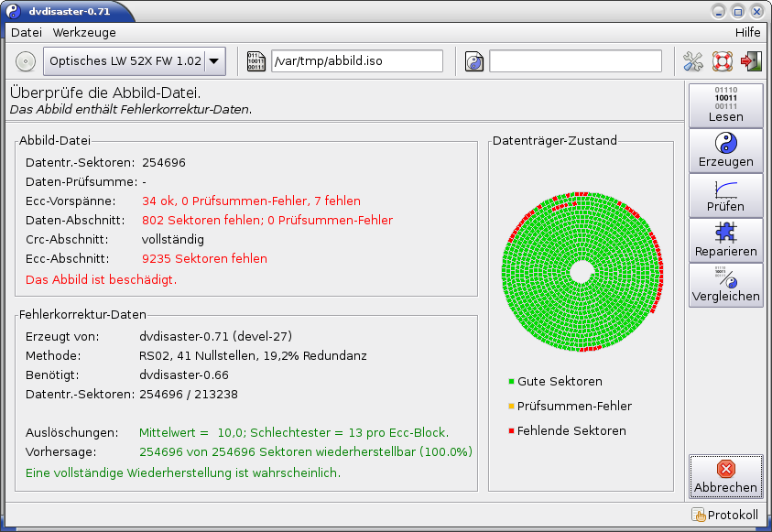Click the disc sector spiral diagram

(582, 272)
